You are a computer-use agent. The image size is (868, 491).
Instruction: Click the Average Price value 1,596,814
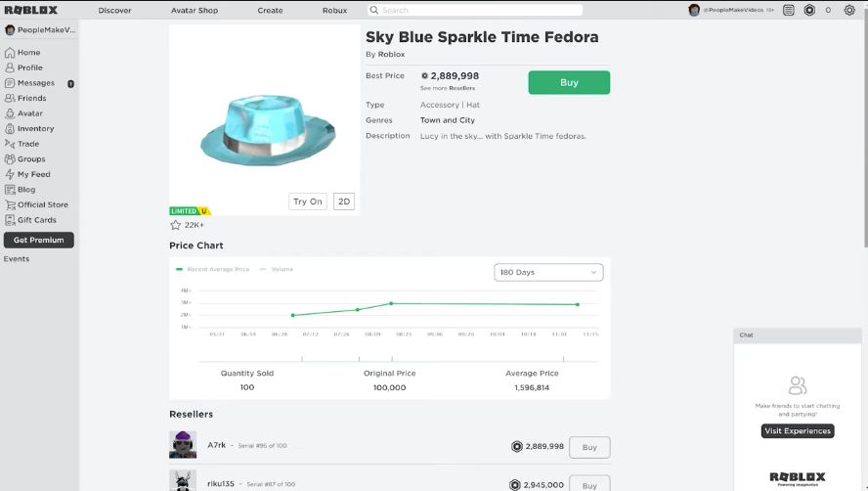point(532,388)
